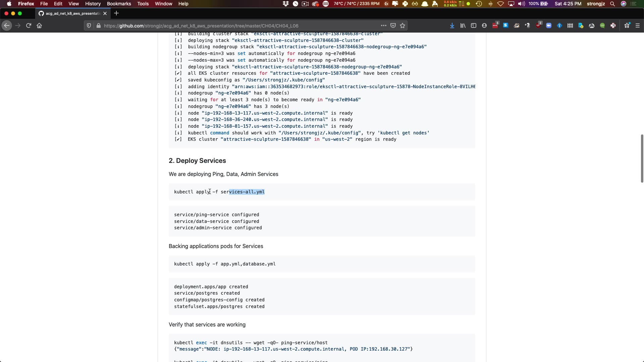This screenshot has width=644, height=362.
Task: Open the Firefox hamburger menu
Action: tap(638, 25)
